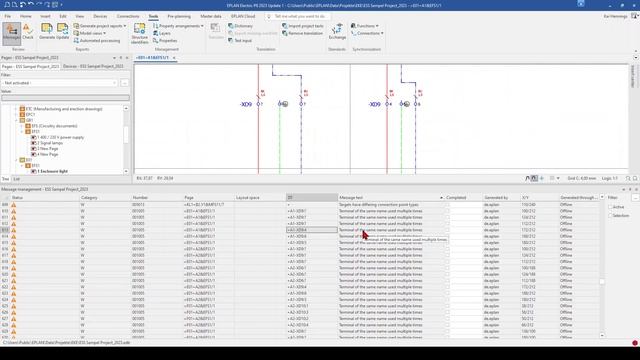Close the open schematic page tab
Viewport: 640px width, 360px height.
[x=174, y=58]
